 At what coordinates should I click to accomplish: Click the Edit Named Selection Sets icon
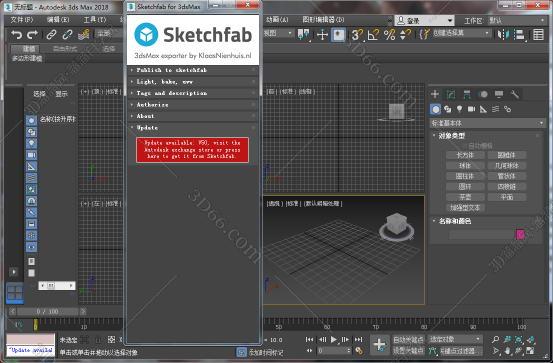click(425, 34)
